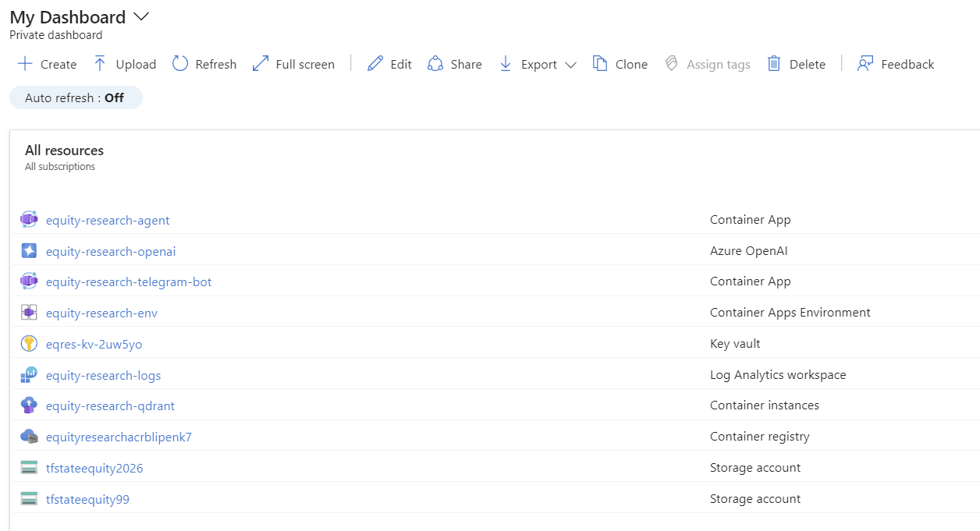Click the Container Apps Environment type cell
Viewport: 980px width, 531px height.
[790, 313]
